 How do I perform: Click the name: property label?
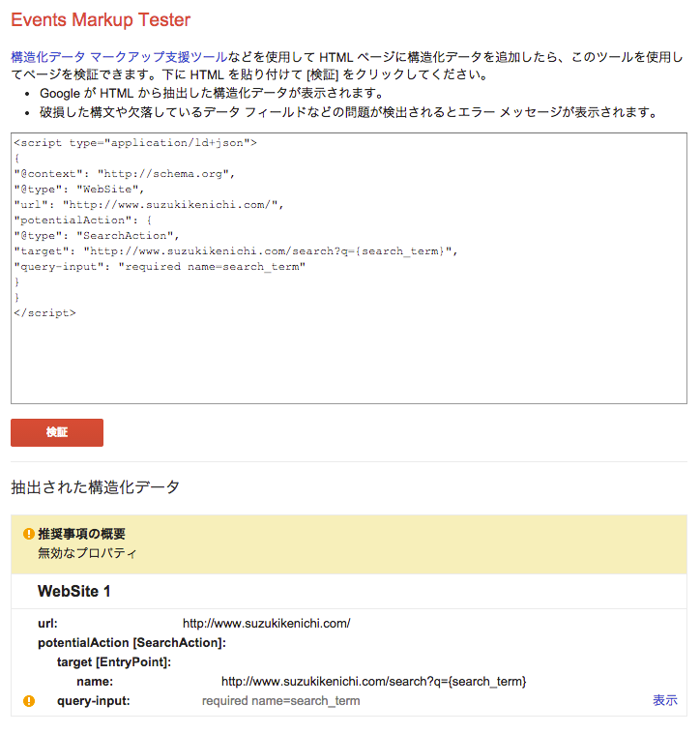pos(95,681)
